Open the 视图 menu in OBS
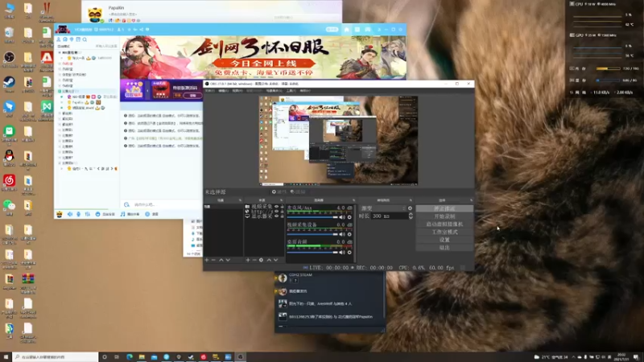644x362 pixels. 237,91
